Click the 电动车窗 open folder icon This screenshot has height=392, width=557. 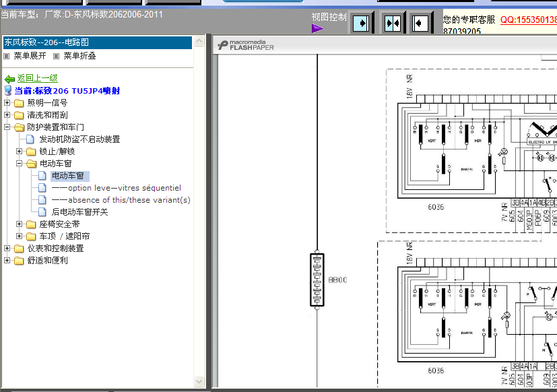pos(31,164)
